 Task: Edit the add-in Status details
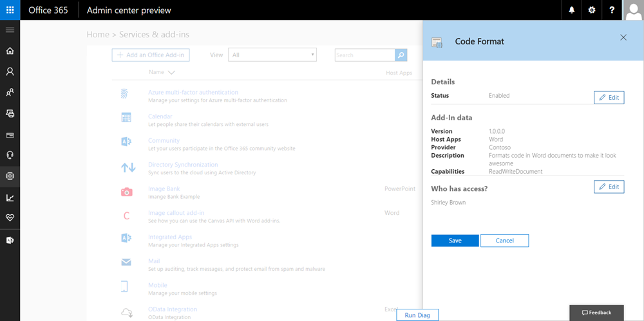pyautogui.click(x=609, y=98)
